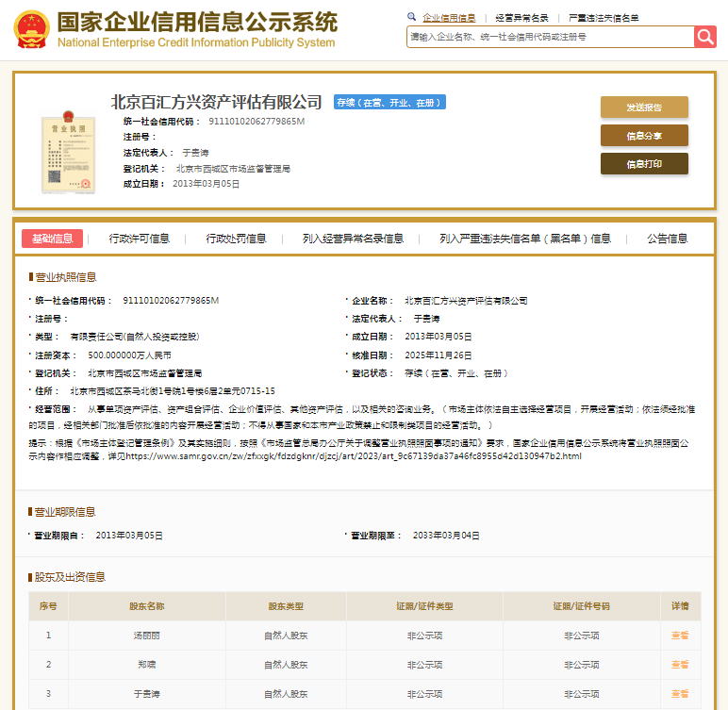Go to the 公告信息 tab
The width and height of the screenshot is (728, 710).
pos(667,239)
